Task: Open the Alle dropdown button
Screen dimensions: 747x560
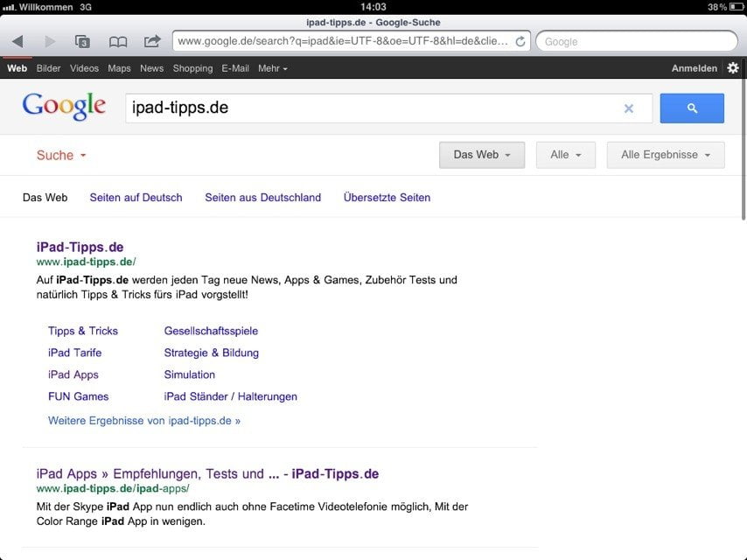Action: click(x=565, y=155)
